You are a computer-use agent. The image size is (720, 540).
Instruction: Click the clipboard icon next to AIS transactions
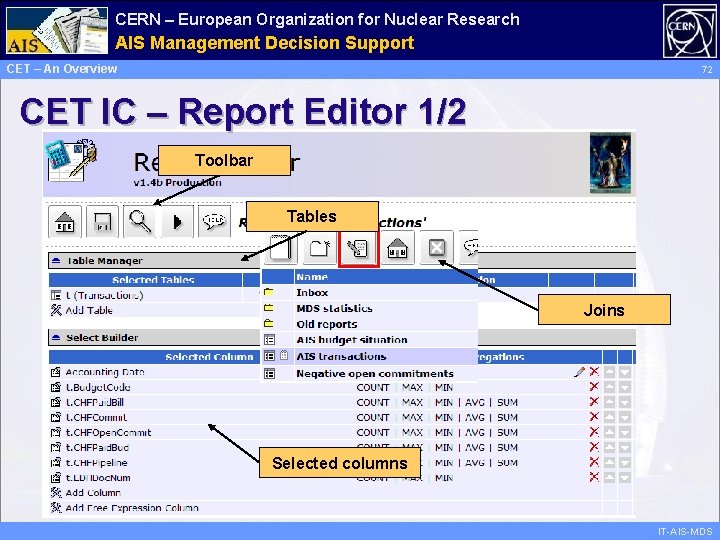(x=284, y=355)
